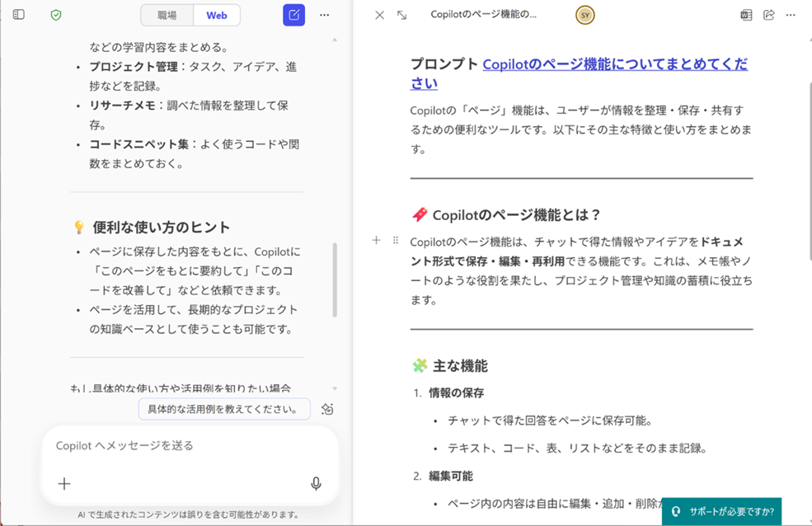Screen dimensions: 812x526
Task: Click the chat scroll up arrow
Action: tap(335, 40)
